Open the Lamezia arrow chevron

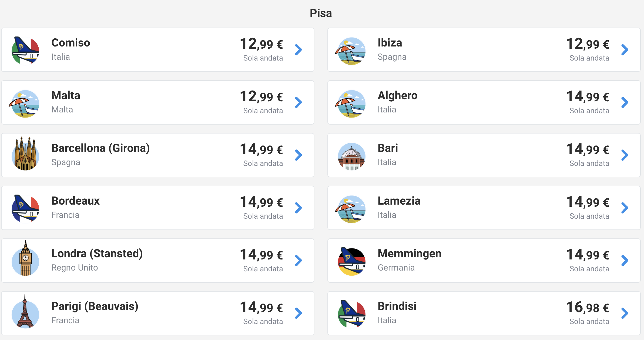(x=625, y=208)
